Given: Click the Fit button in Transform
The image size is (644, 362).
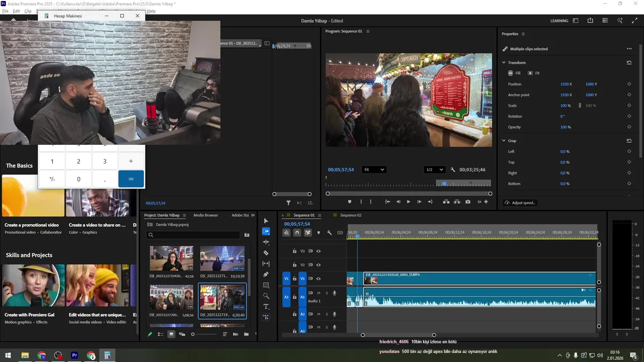Looking at the screenshot, I should [533, 73].
